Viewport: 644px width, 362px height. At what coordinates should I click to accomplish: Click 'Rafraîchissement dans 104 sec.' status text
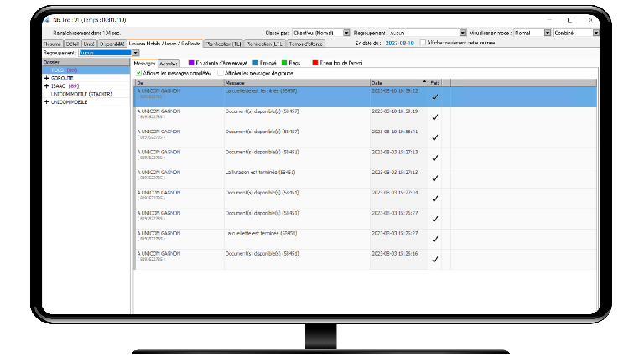point(86,33)
